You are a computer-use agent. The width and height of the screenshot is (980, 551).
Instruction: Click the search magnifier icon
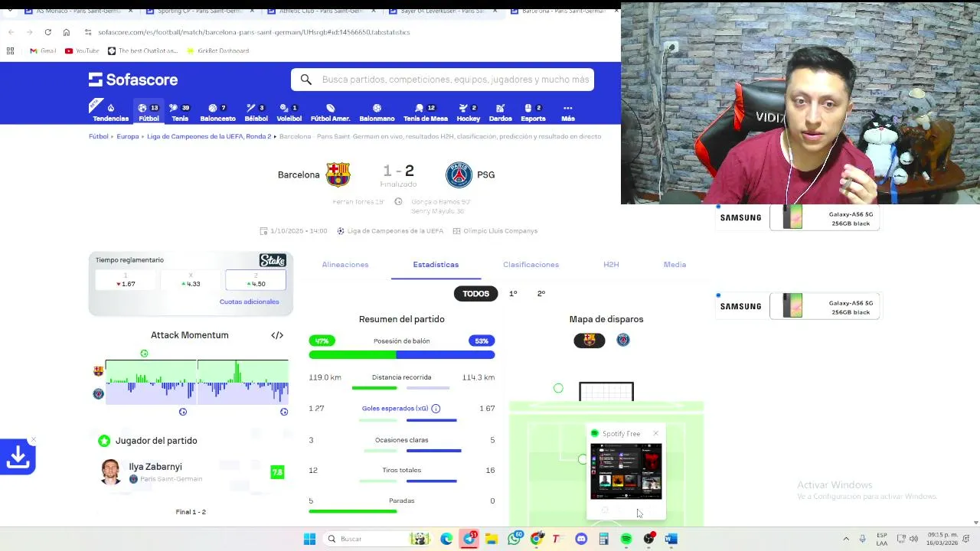(305, 80)
